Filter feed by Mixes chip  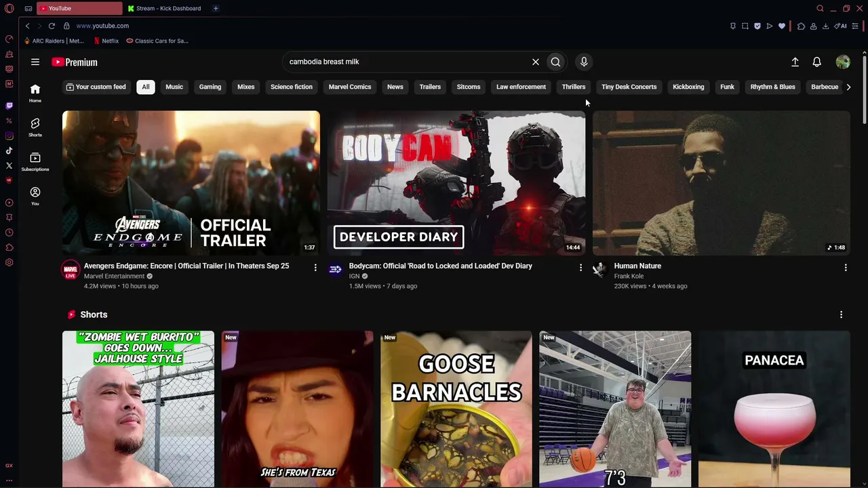coord(246,87)
